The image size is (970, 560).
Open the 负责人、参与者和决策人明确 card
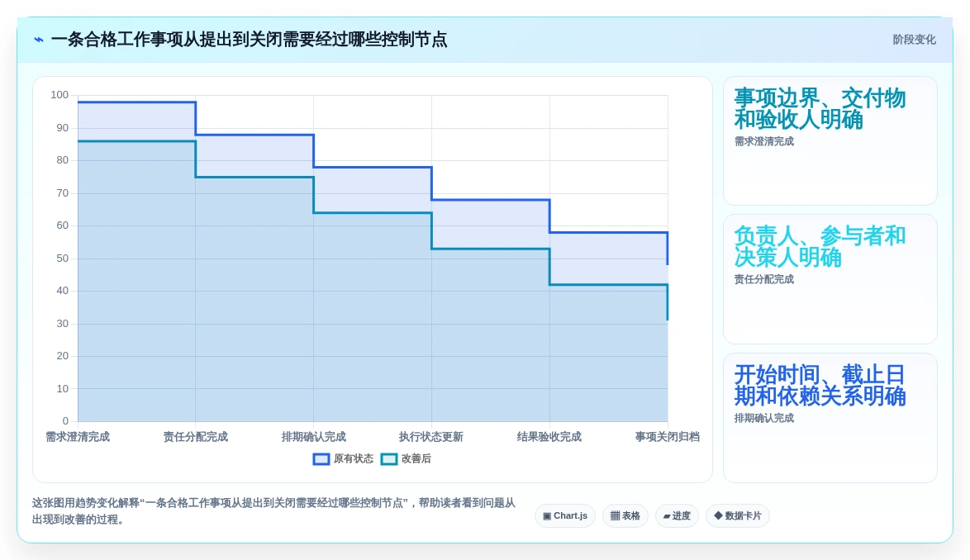(830, 279)
